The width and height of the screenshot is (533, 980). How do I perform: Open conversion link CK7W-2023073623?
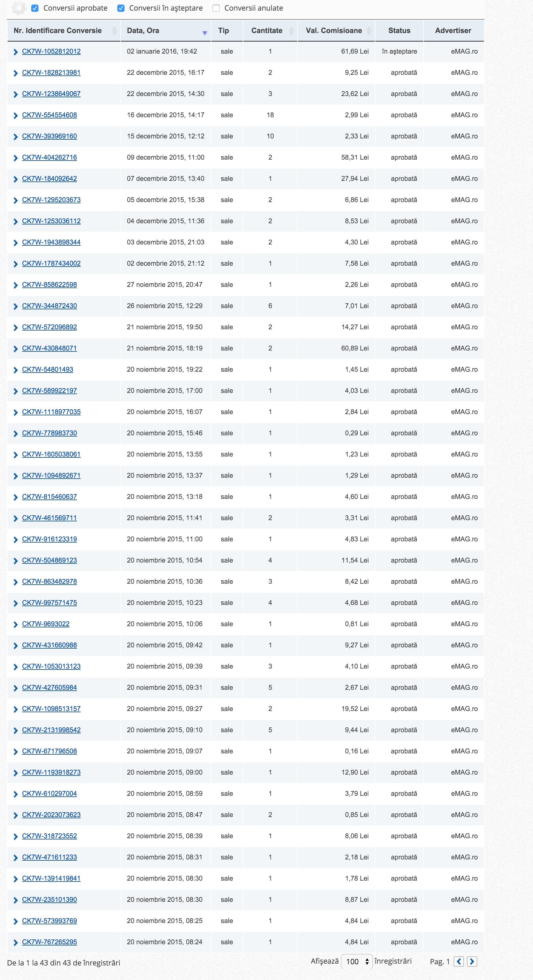[x=51, y=815]
